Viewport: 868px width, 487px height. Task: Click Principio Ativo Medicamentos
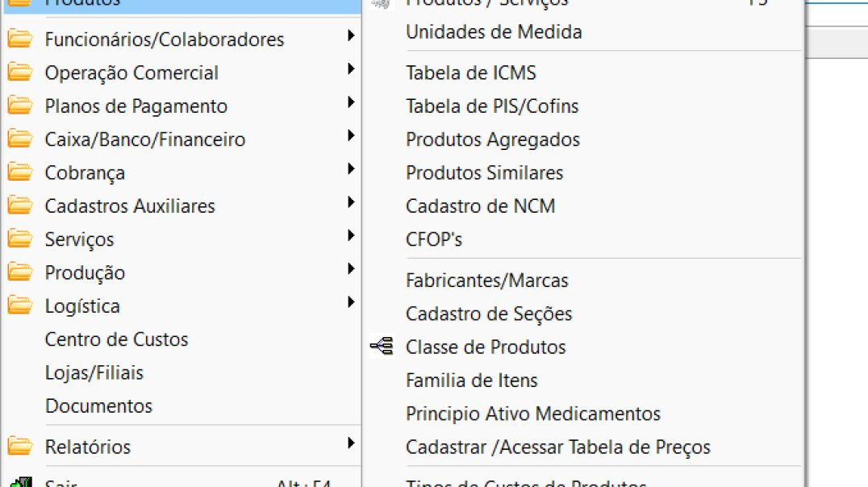[x=532, y=414]
